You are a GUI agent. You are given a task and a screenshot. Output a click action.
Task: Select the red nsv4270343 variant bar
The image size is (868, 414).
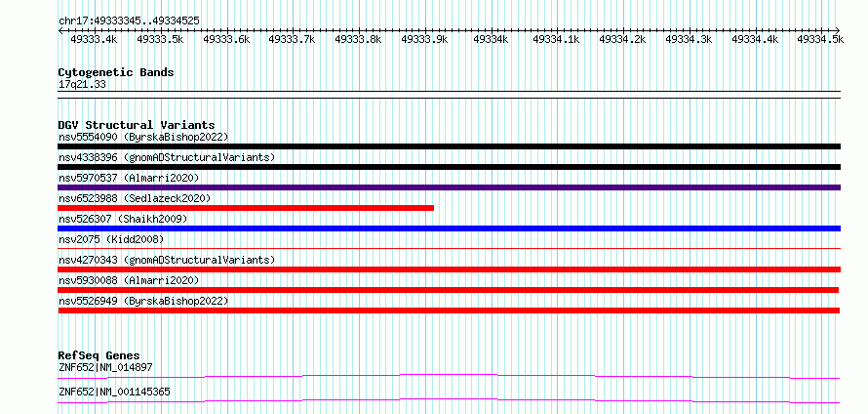(x=449, y=269)
